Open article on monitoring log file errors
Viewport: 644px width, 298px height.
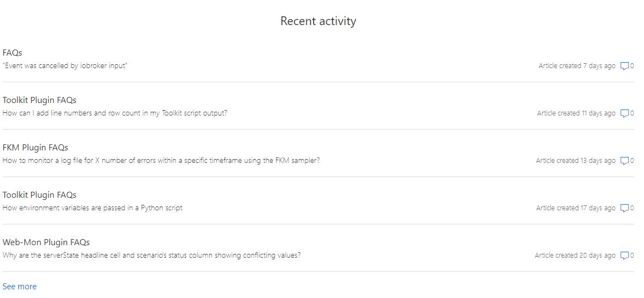coord(161,160)
